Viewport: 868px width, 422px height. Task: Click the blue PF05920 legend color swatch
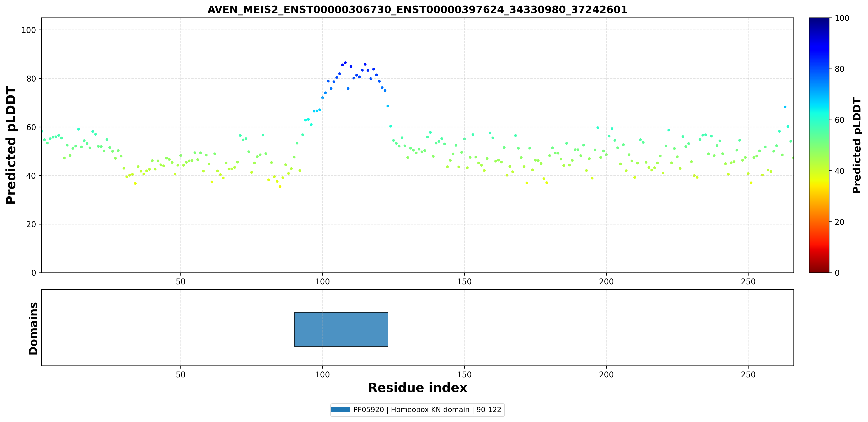341,410
